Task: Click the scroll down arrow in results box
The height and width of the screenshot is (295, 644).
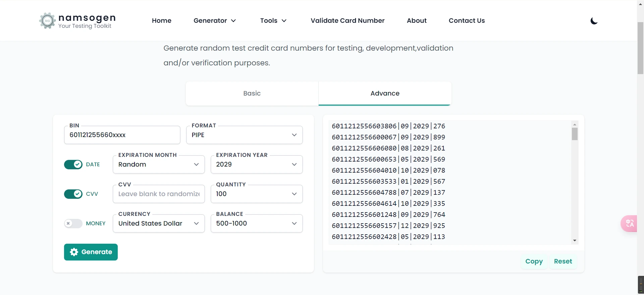Action: pos(575,240)
